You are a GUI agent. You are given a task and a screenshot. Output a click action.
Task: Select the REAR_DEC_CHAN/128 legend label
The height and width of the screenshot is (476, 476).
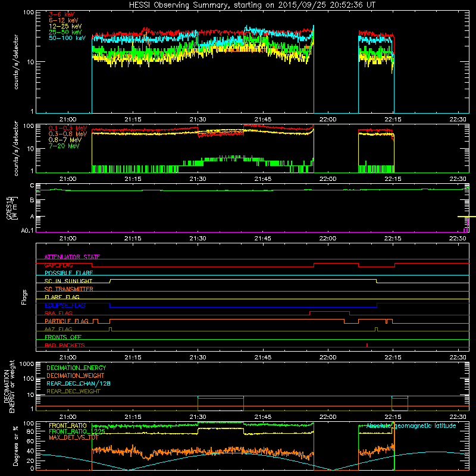(x=79, y=383)
